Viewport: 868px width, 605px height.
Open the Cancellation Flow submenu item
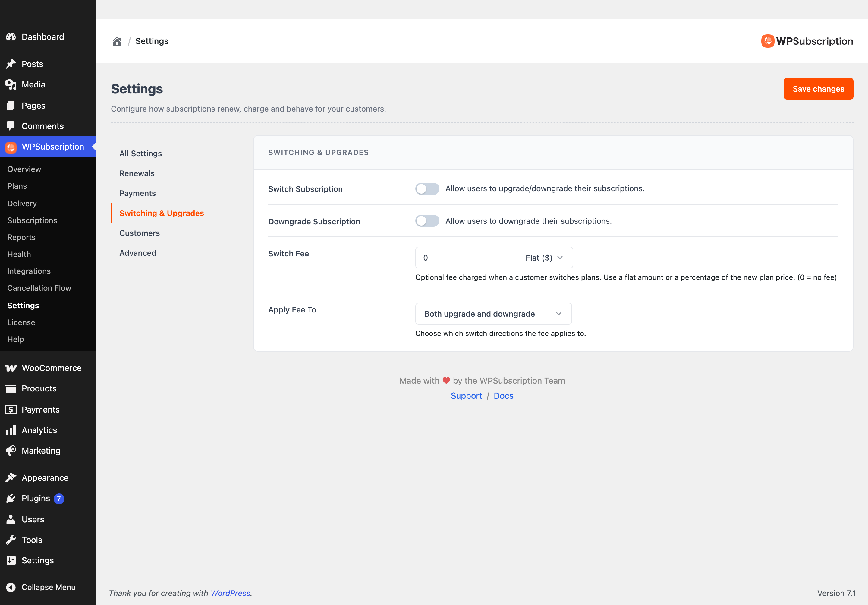click(39, 288)
